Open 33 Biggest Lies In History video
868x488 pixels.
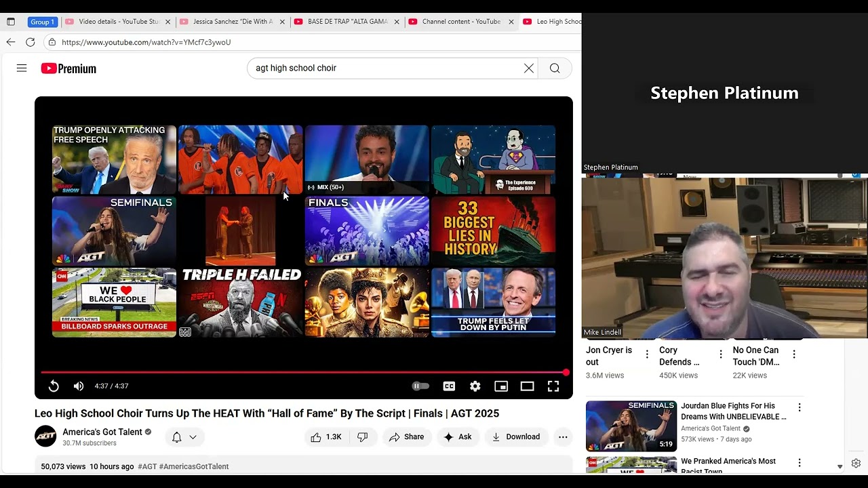coord(494,231)
